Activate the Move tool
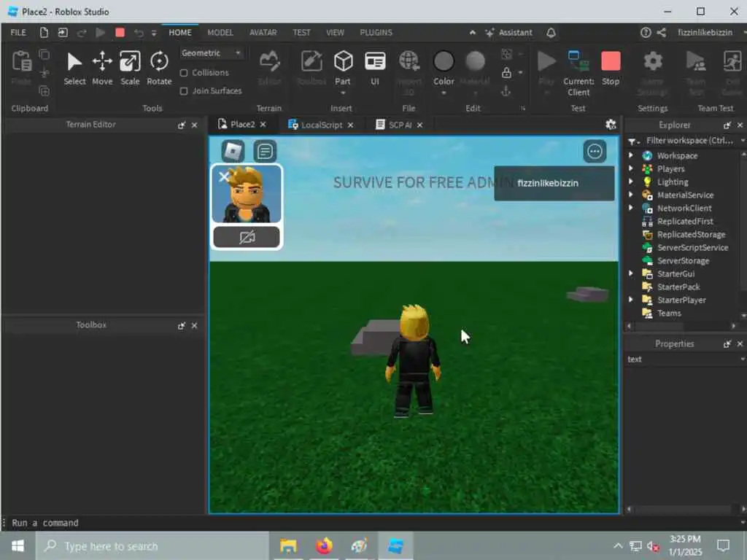This screenshot has height=560, width=747. [102, 69]
